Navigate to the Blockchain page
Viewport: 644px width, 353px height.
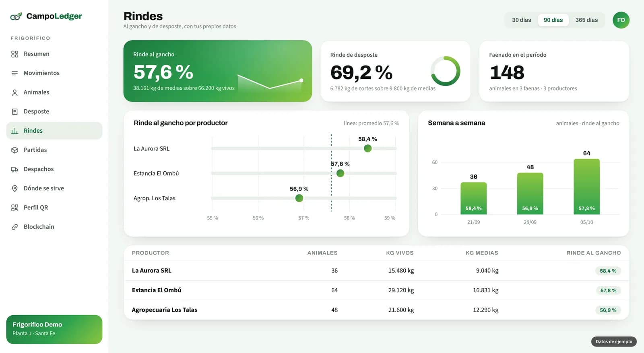[x=54, y=227]
